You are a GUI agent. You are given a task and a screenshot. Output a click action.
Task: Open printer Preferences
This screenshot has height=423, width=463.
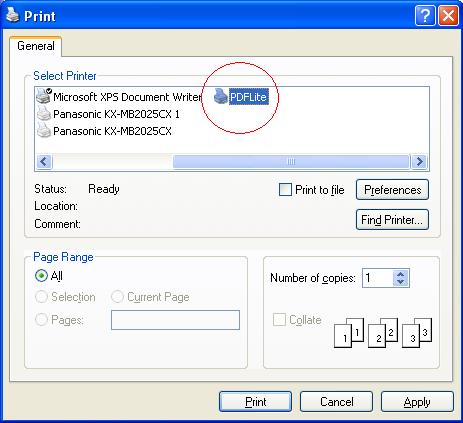(392, 190)
